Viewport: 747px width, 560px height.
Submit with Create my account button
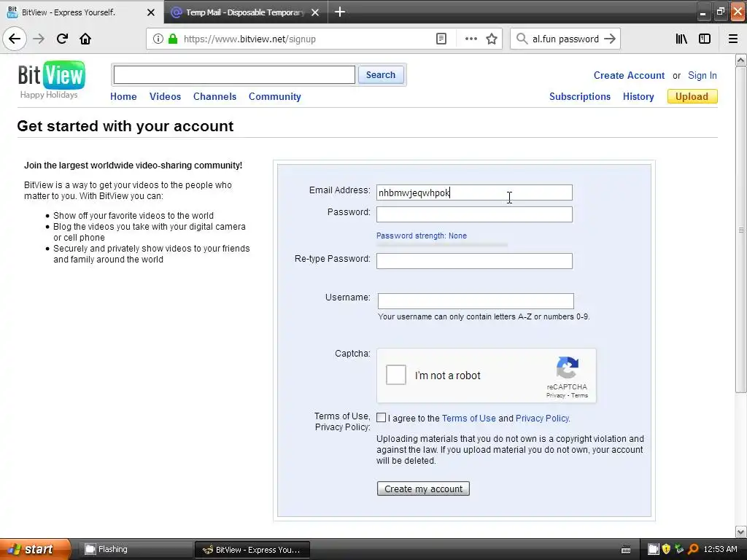423,489
